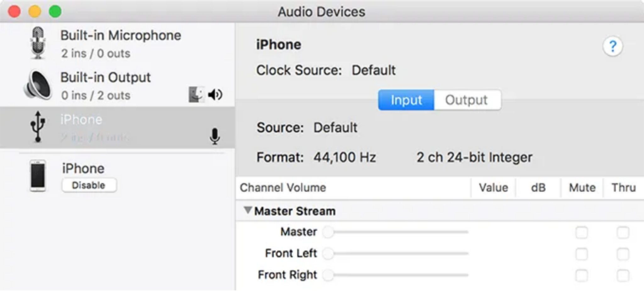Switch to the Output tab
This screenshot has width=644, height=291.
[467, 100]
